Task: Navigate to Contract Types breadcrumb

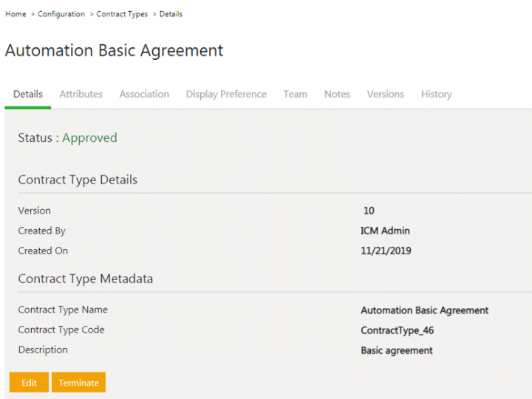Action: (122, 14)
